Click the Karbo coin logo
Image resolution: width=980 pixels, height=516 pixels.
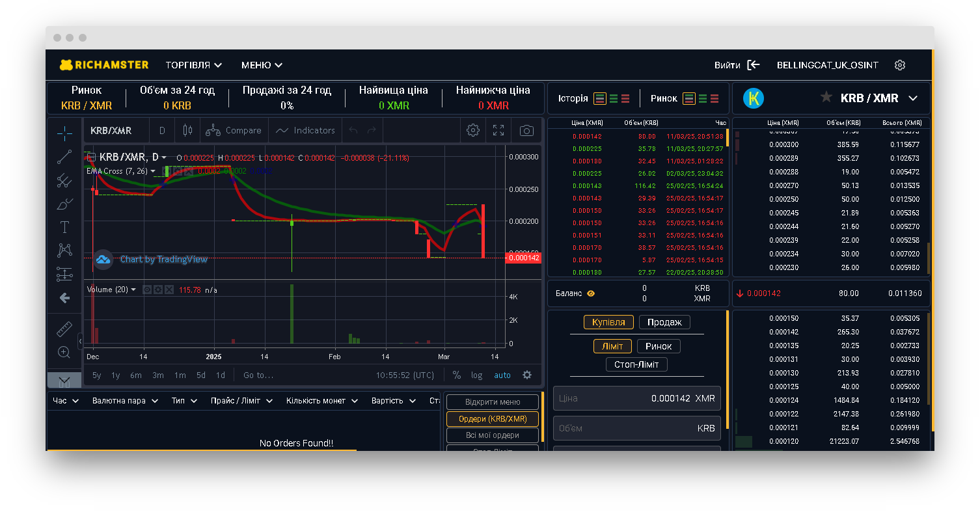point(754,98)
